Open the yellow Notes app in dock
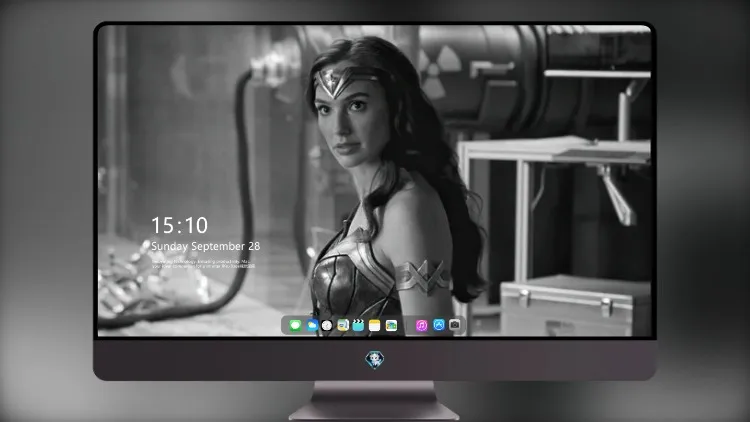Viewport: 750px width, 422px height. (x=375, y=326)
